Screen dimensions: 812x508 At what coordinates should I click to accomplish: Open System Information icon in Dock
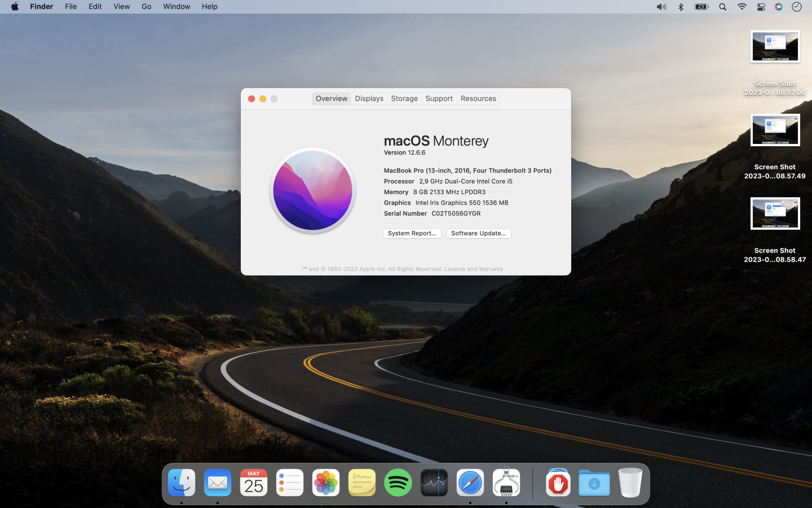(x=506, y=483)
